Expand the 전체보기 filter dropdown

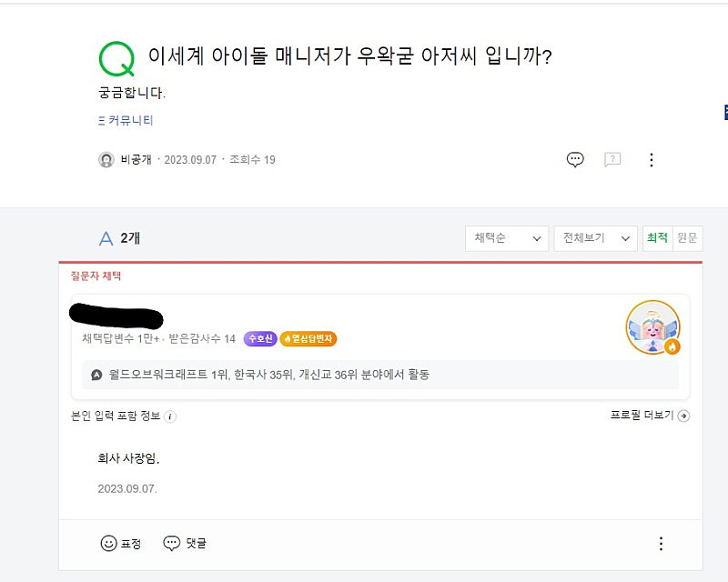pos(595,238)
